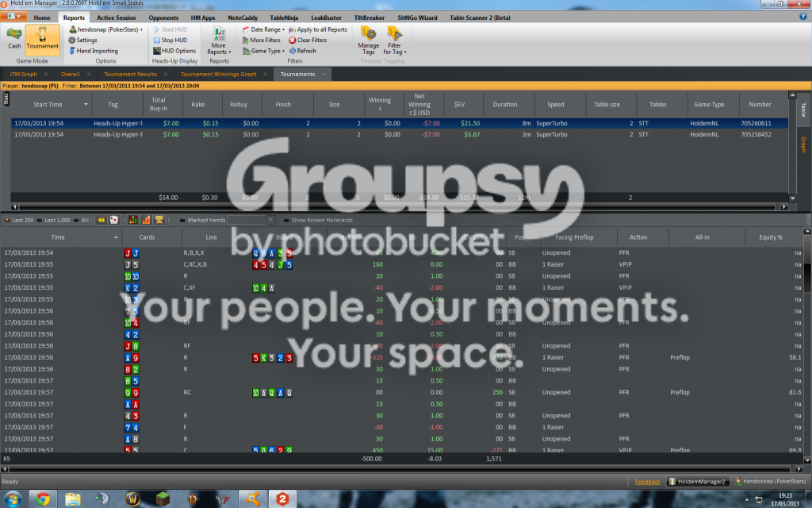Screen dimensions: 812x508
Task: Click the replay hands double-arrow icon
Action: [101, 220]
